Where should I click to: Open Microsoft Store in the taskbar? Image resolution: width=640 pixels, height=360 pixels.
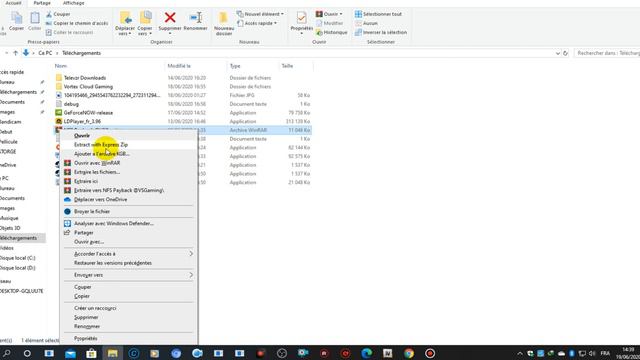(91, 353)
